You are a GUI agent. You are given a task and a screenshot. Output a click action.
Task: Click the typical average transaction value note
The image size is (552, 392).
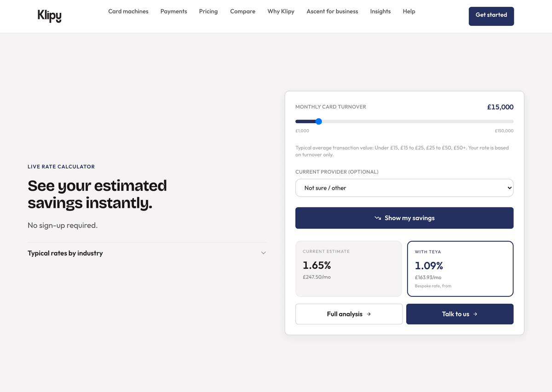(402, 151)
